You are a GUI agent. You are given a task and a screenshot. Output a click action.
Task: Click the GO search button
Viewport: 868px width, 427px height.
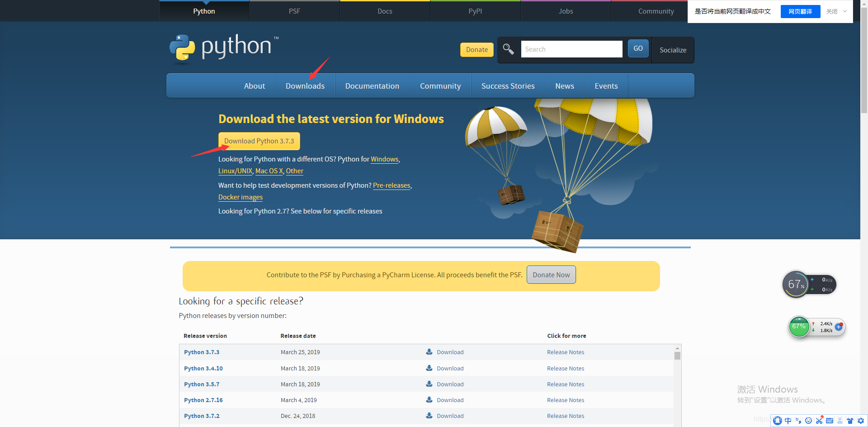[638, 48]
